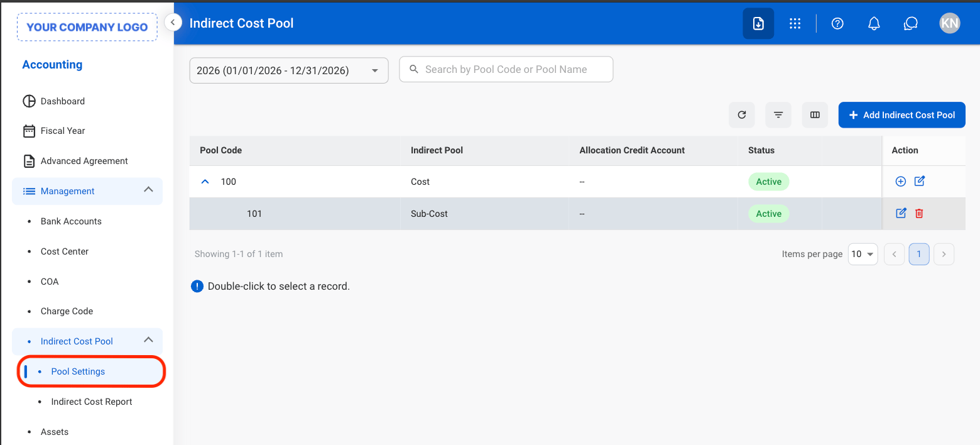Collapse pool row 100 with the chevron
The image size is (980, 445).
coord(205,182)
